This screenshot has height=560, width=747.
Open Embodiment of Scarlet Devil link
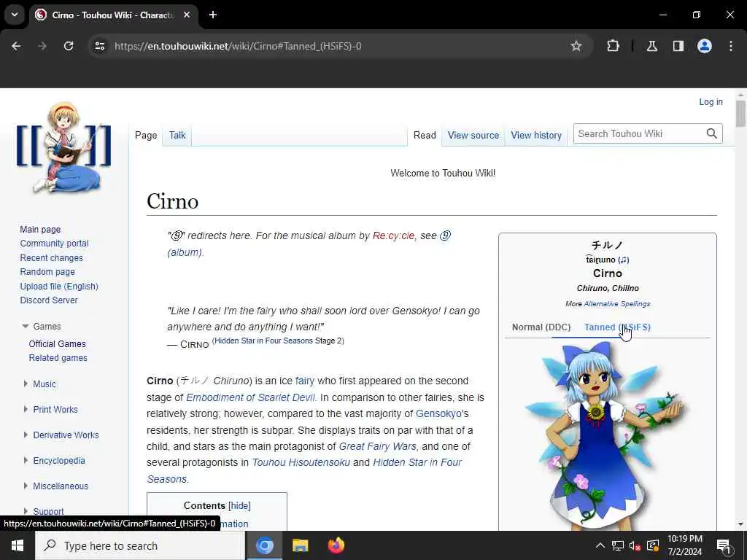pos(251,397)
